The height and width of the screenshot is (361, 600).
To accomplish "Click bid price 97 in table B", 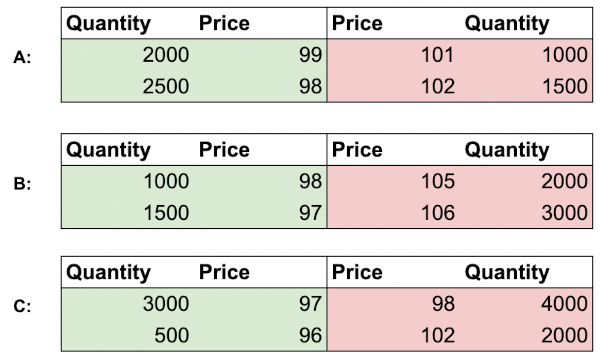I will pos(310,212).
